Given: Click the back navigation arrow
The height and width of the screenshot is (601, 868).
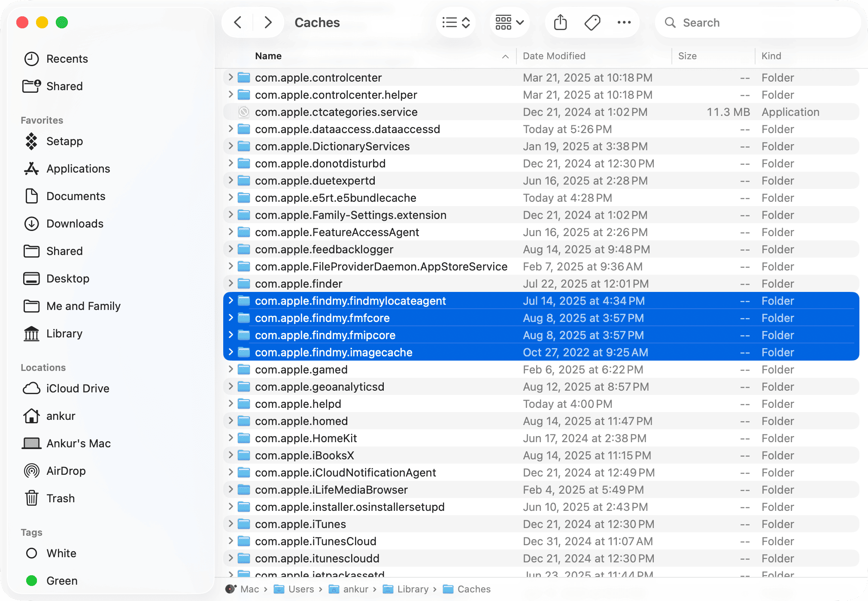Looking at the screenshot, I should click(x=237, y=22).
